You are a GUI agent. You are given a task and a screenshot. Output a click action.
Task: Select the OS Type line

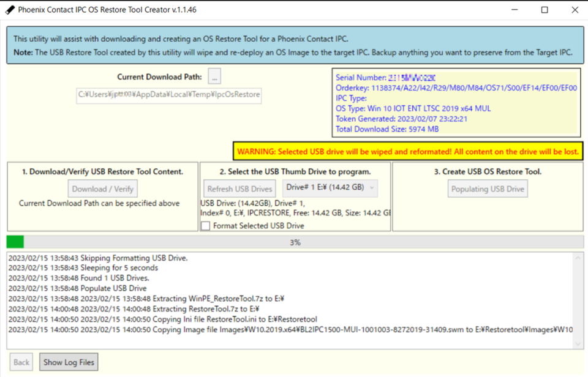413,109
